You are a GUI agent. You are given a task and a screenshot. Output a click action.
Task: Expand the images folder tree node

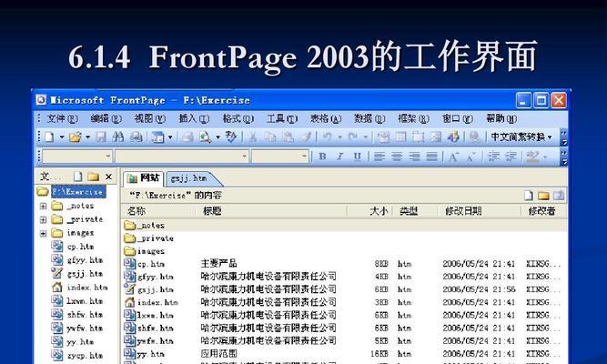click(44, 233)
